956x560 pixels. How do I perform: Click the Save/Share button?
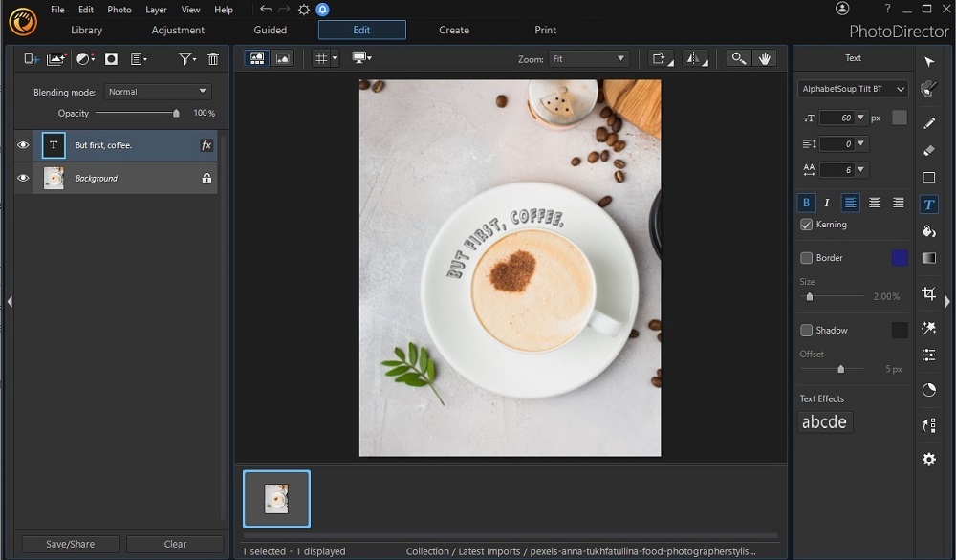click(x=69, y=543)
